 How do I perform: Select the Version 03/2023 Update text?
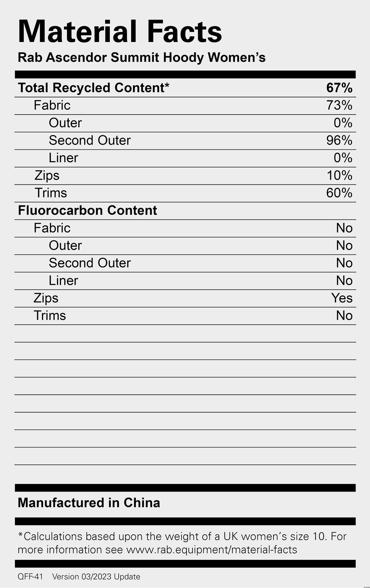pos(96,577)
